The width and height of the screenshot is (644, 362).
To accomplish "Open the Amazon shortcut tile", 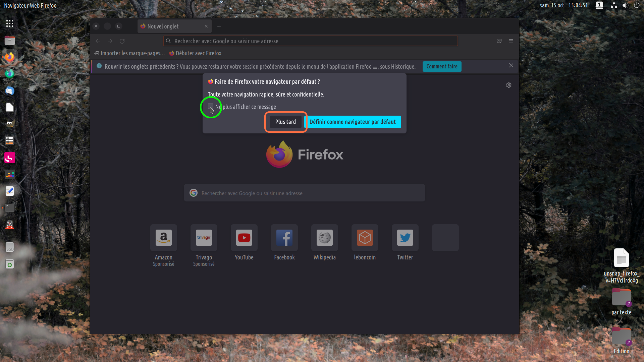I will pos(164,238).
